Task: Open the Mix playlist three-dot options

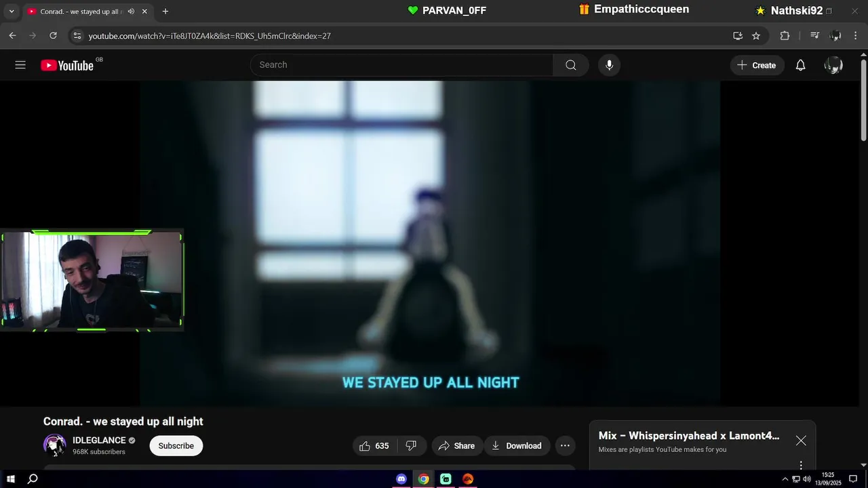Action: click(x=801, y=465)
